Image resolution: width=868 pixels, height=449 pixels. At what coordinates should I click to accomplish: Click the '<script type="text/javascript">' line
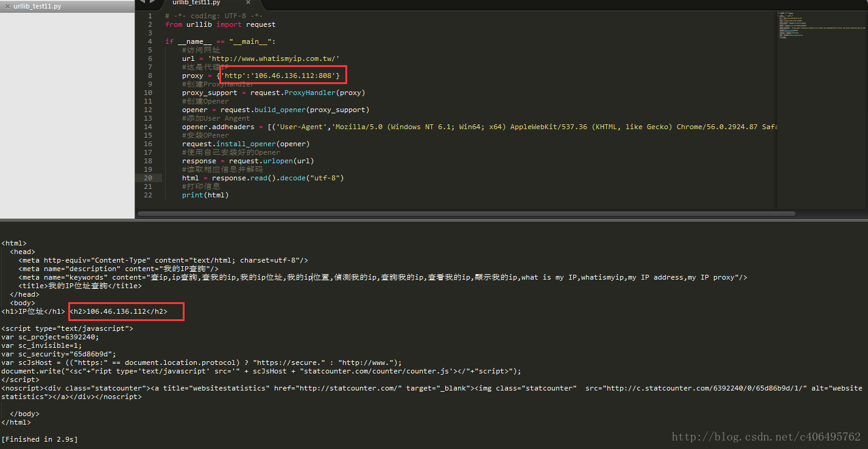(67, 328)
